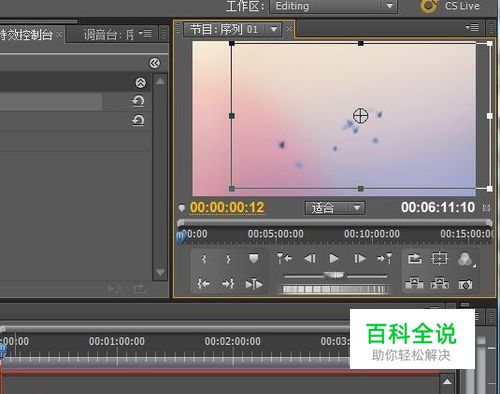Step back one frame
500x394 pixels.
tap(310, 259)
